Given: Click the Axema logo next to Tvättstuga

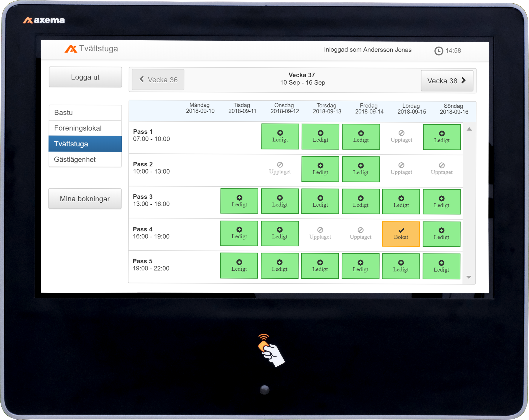Looking at the screenshot, I should click(71, 49).
